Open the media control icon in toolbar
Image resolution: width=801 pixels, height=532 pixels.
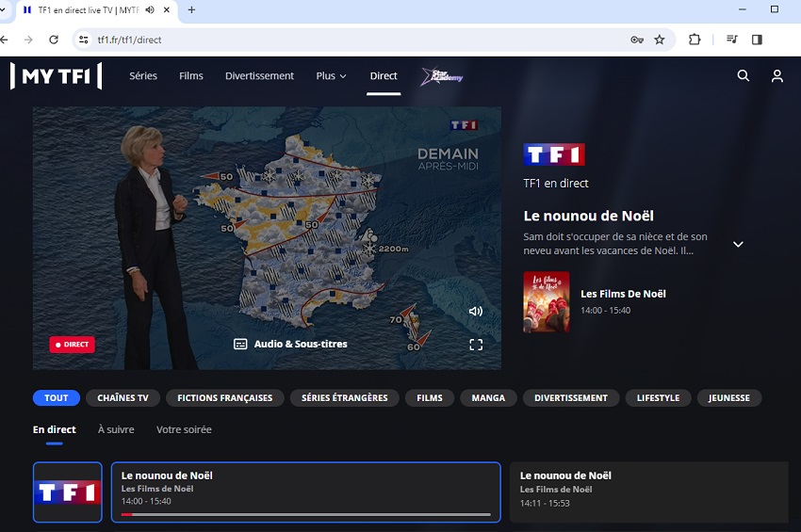pos(731,40)
